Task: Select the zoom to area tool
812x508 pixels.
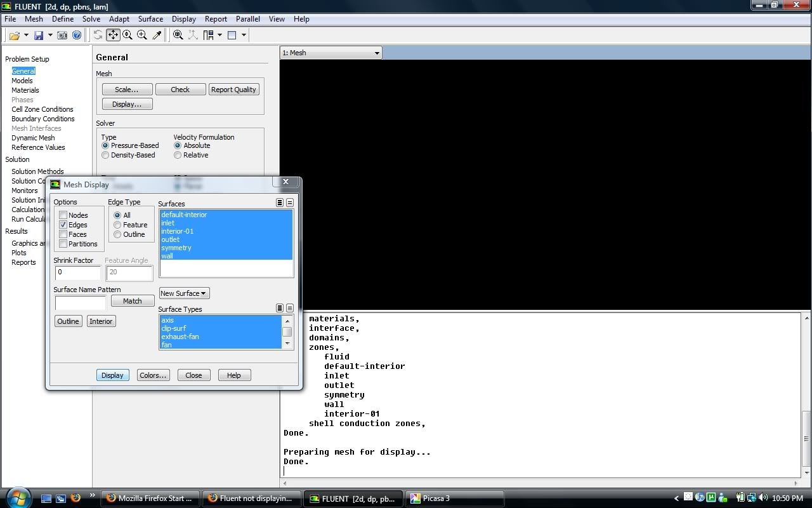Action: pos(142,35)
